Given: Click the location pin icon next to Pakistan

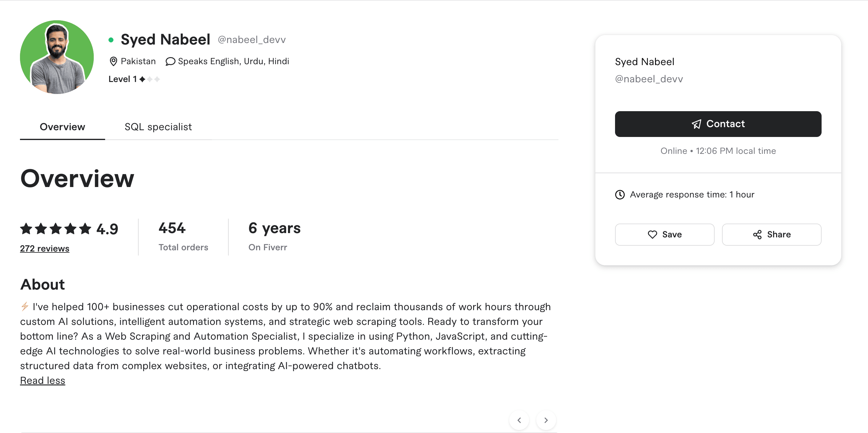Looking at the screenshot, I should [114, 61].
